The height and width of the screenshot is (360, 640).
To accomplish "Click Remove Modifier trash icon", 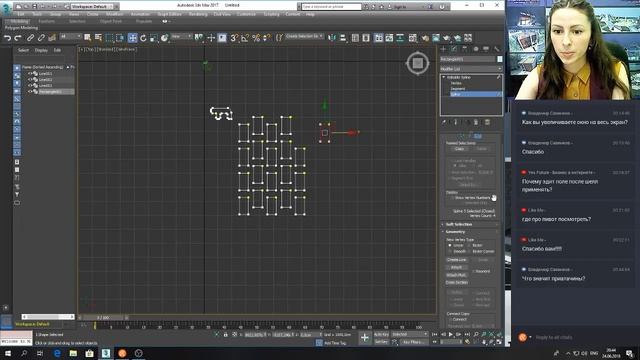I will pos(476,122).
